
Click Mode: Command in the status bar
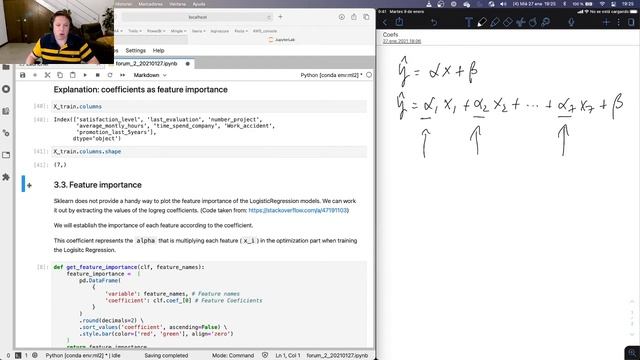(x=233, y=356)
